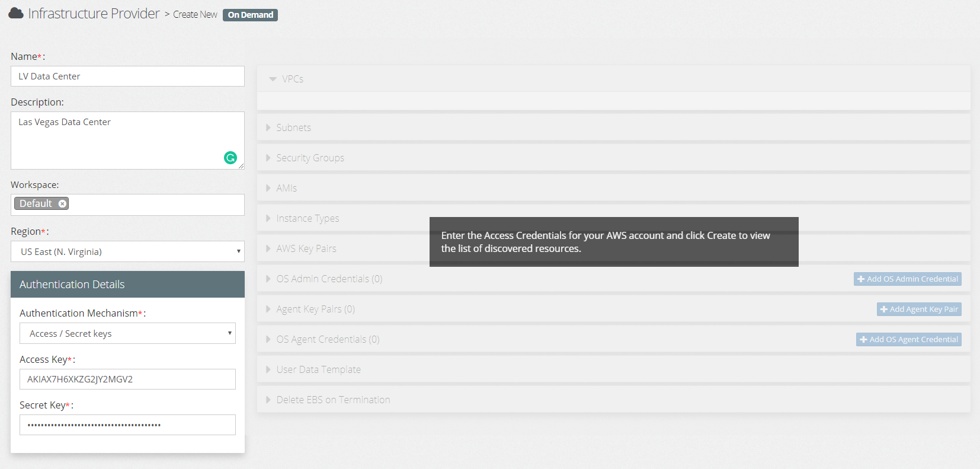Click Add OS Admin Credential button

pyautogui.click(x=907, y=279)
